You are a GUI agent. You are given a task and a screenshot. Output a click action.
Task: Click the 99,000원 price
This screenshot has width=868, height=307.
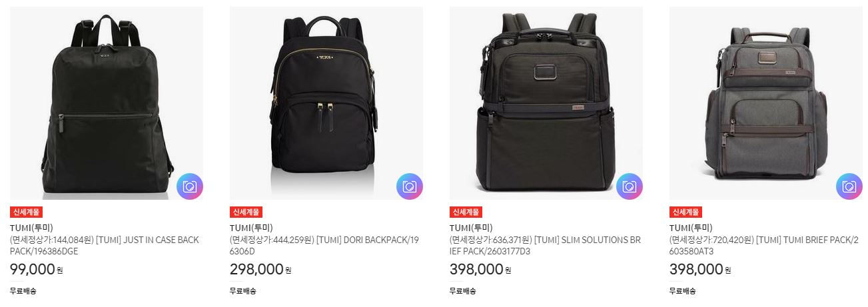pyautogui.click(x=36, y=270)
